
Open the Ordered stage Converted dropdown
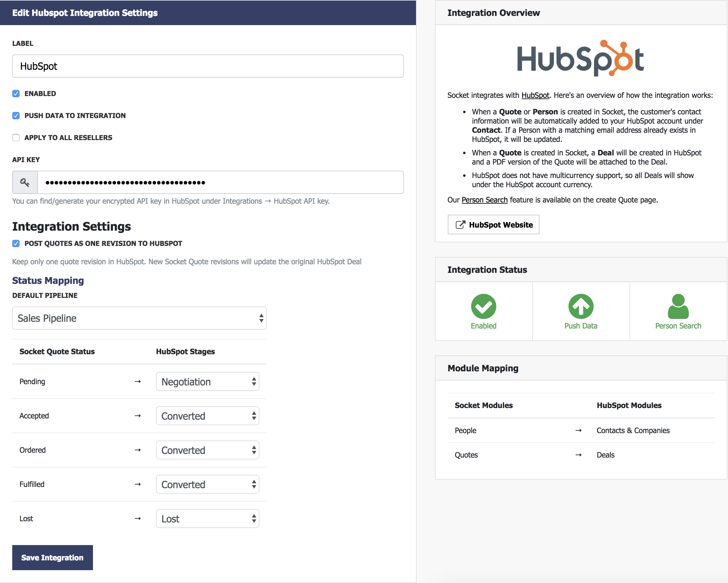(x=208, y=450)
